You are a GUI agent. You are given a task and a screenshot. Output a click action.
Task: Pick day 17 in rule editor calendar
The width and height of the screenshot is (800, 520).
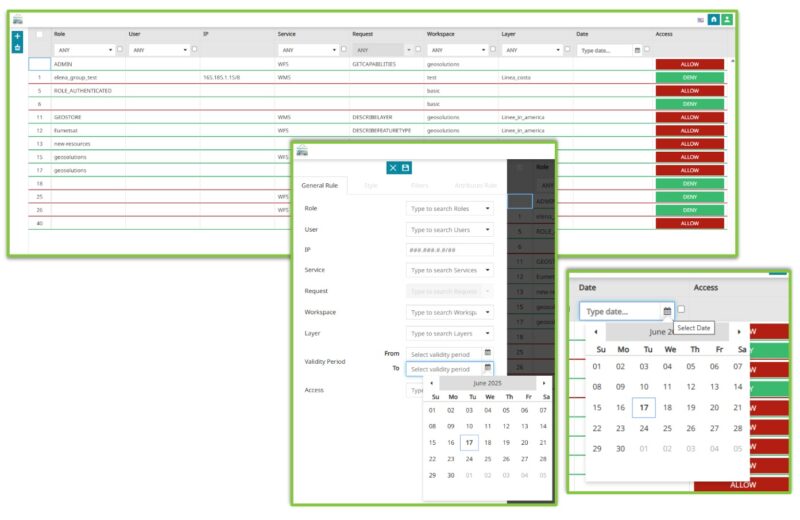(469, 442)
